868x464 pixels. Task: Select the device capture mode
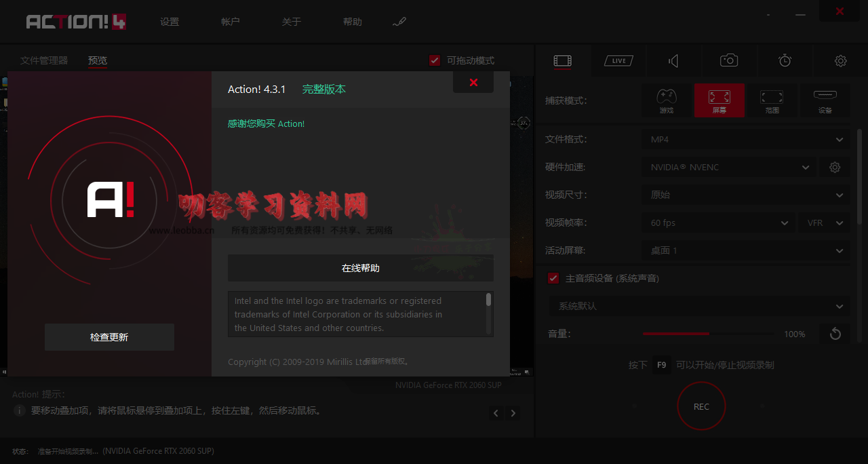(825, 100)
